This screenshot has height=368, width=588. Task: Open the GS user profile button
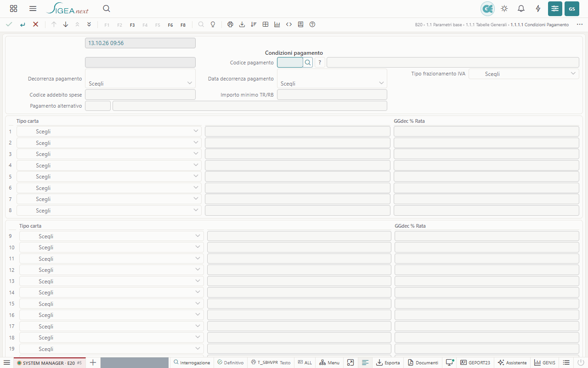click(x=572, y=9)
